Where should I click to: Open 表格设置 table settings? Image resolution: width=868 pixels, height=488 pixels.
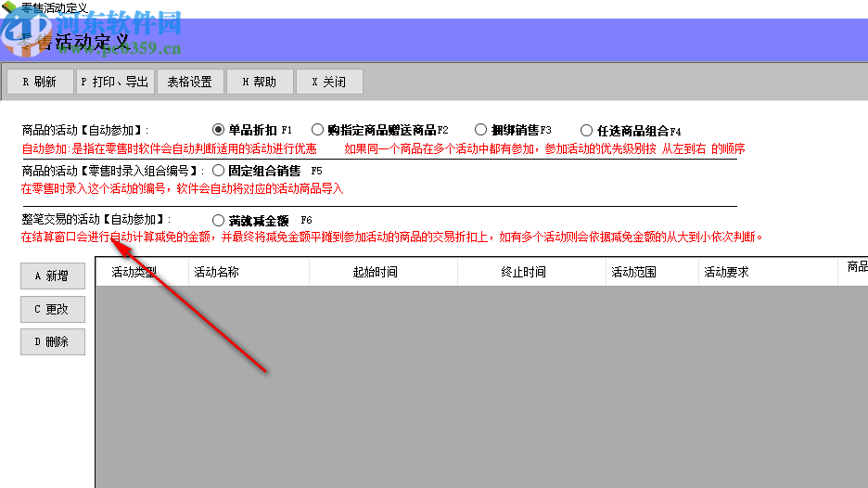click(x=190, y=82)
